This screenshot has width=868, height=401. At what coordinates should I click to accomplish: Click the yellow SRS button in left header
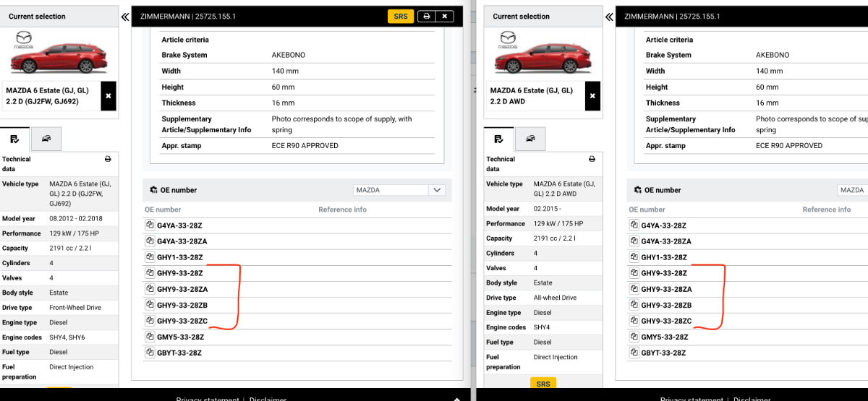401,16
